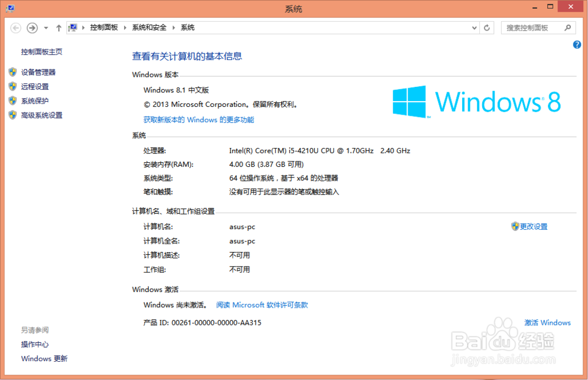Image resolution: width=588 pixels, height=380 pixels.
Task: Open 远程设置 from the sidebar
Action: click(35, 86)
